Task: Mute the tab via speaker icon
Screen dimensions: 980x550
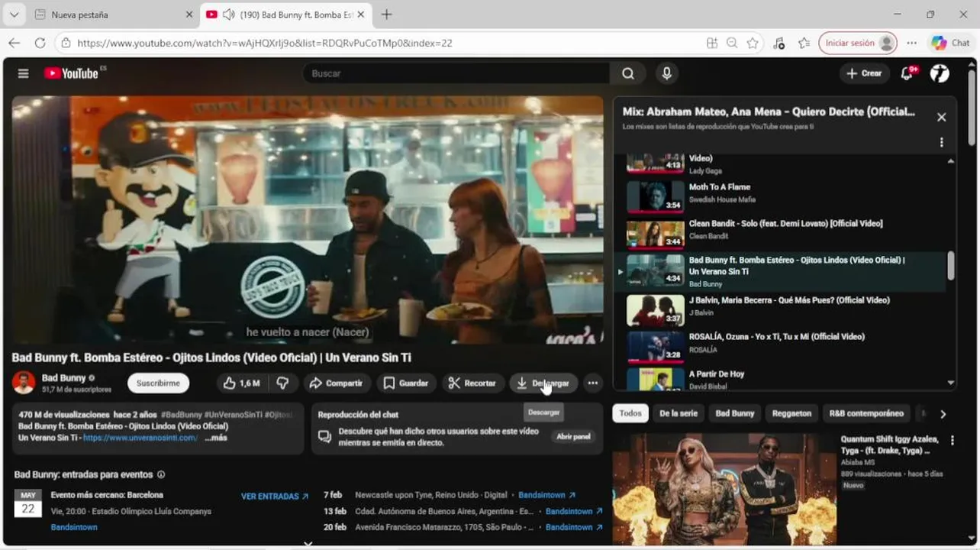Action: 228,15
